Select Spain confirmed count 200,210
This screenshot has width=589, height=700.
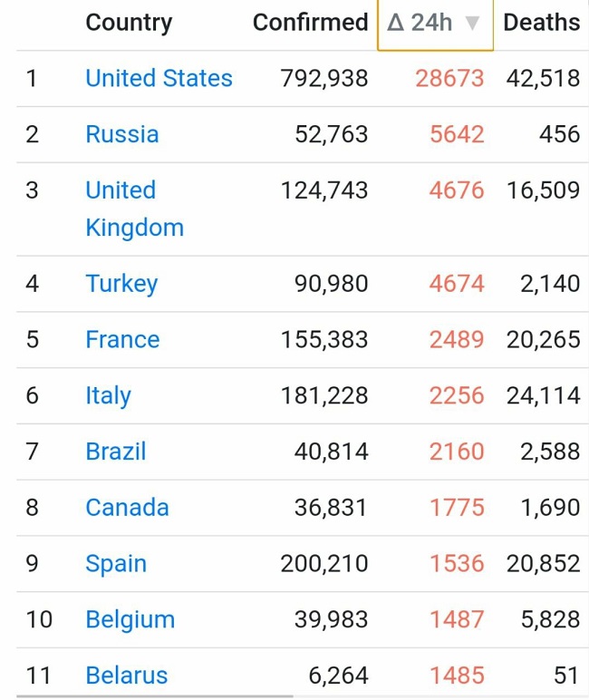point(324,564)
